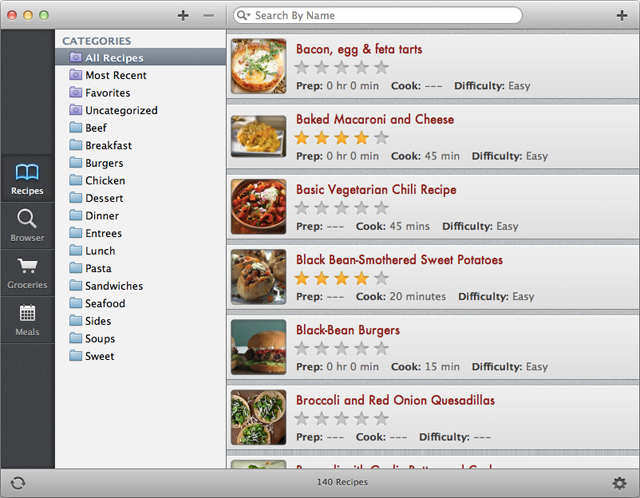Viewport: 640px width, 498px height.
Task: Click Cook: 45 min on Baked Macaroni
Action: 425,156
